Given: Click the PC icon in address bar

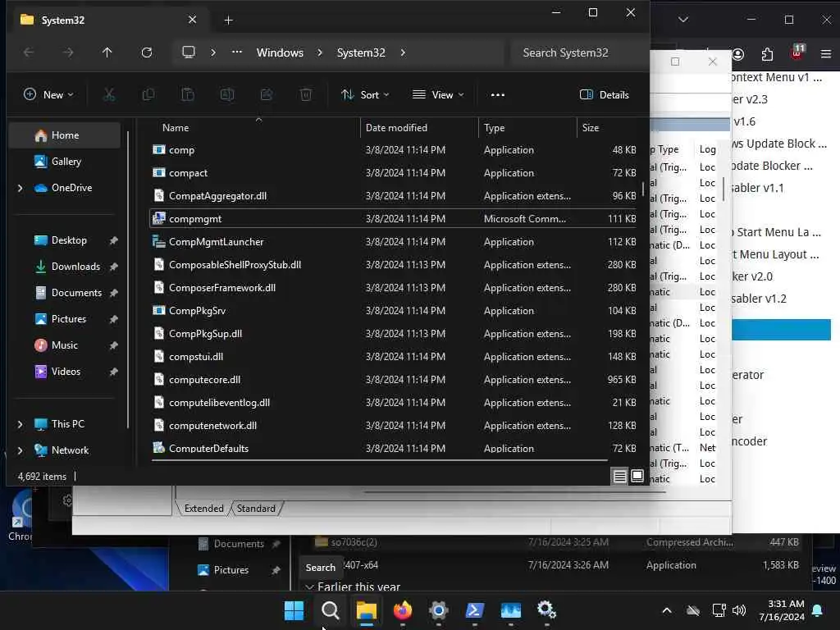Looking at the screenshot, I should 189,52.
